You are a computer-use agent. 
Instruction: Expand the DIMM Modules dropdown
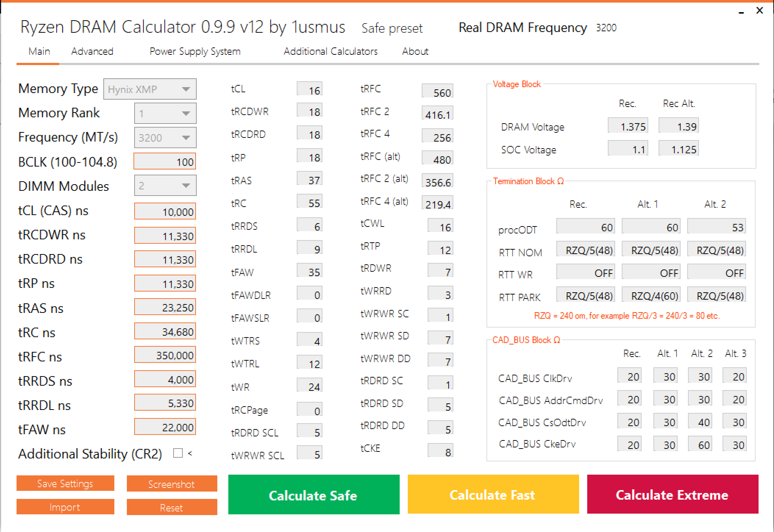165,186
